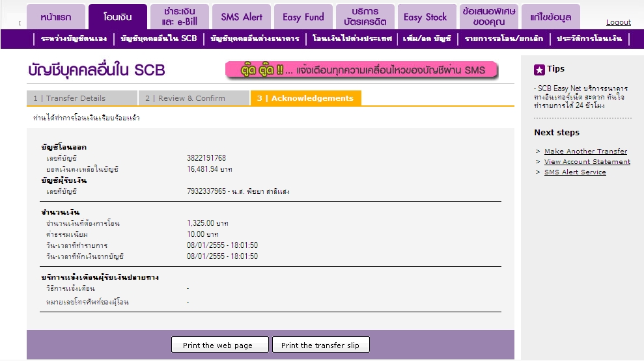This screenshot has width=644, height=363.
Task: Select the โอนเงิน transfer tab
Action: [117, 17]
